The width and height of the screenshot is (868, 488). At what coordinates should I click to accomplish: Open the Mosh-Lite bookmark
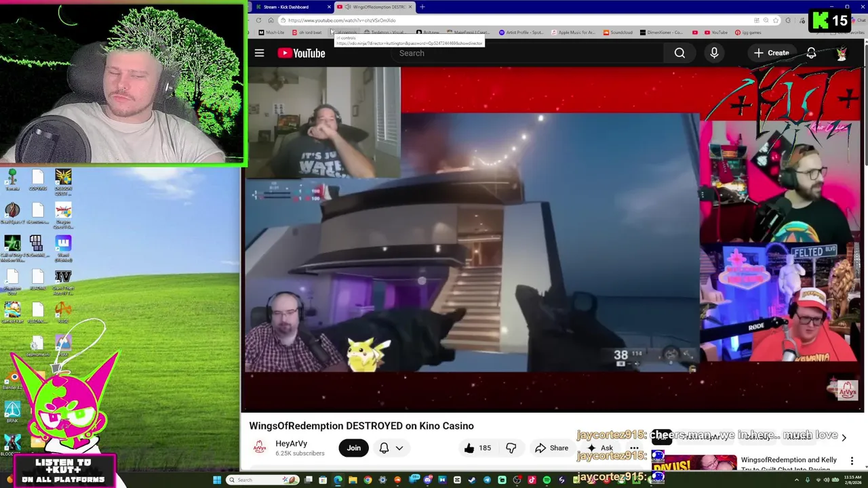pos(271,33)
